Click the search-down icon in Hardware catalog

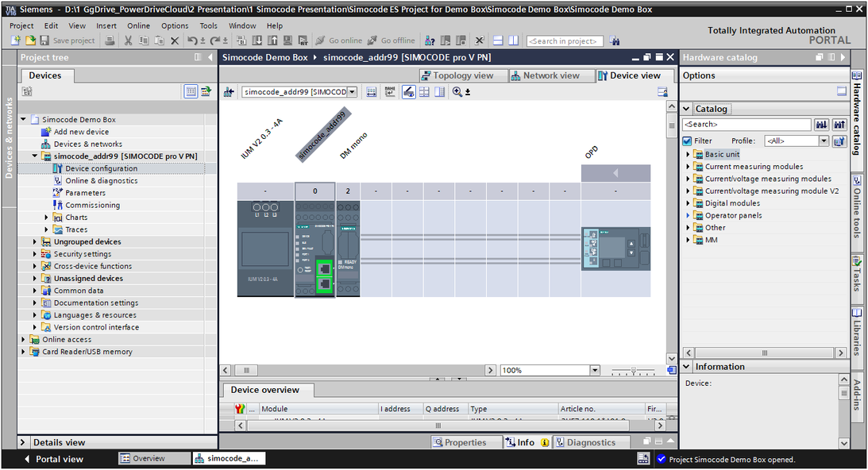pos(821,125)
